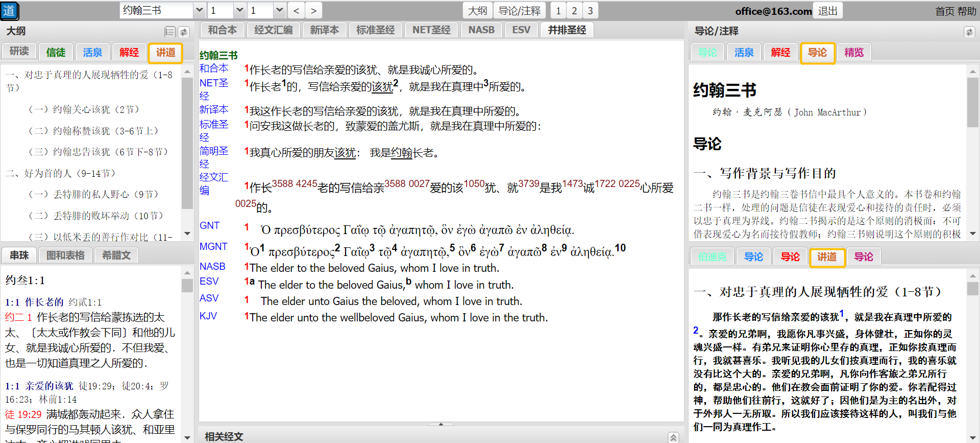980x443 pixels.
Task: Select outline item 二、好为首的人（9-14节）
Action: point(61,173)
